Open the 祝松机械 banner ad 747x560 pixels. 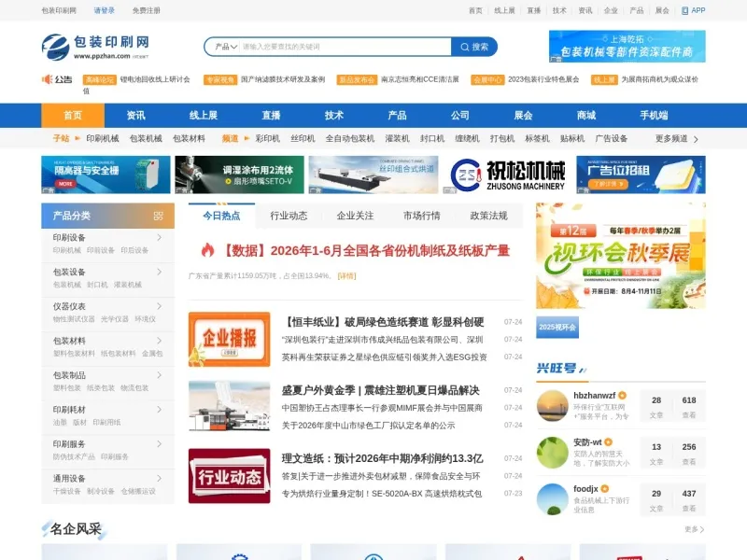pos(507,175)
